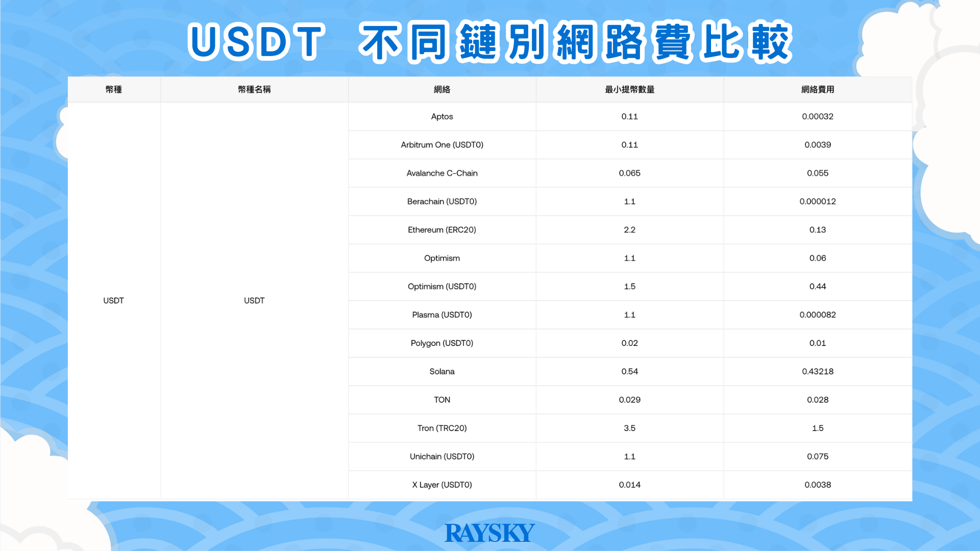Click Optimism (USDT0) fee 0.44

[x=818, y=286]
